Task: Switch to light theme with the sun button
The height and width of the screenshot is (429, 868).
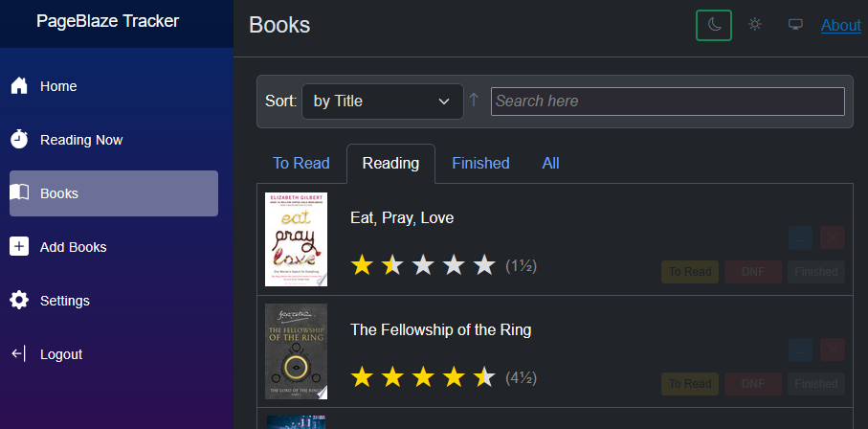Action: 755,25
